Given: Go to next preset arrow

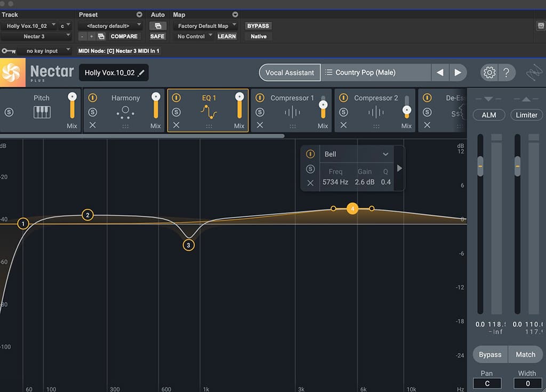Looking at the screenshot, I should 458,72.
